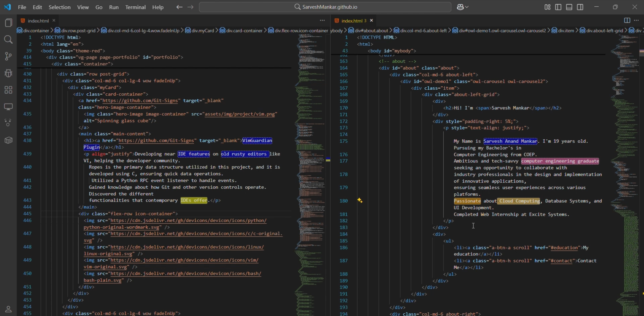644x316 pixels.
Task: Open More Actions for the left editor group
Action: [322, 20]
